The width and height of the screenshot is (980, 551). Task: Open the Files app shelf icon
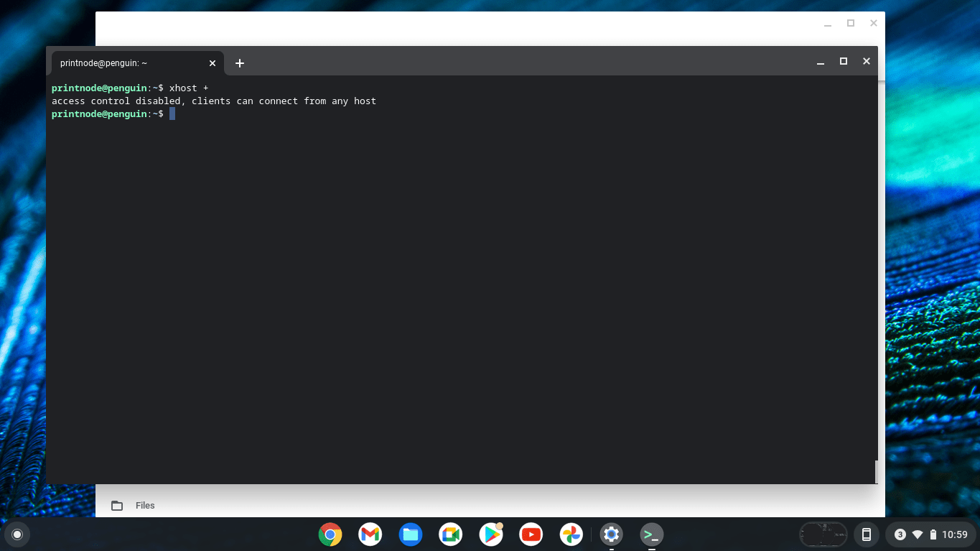pos(411,534)
